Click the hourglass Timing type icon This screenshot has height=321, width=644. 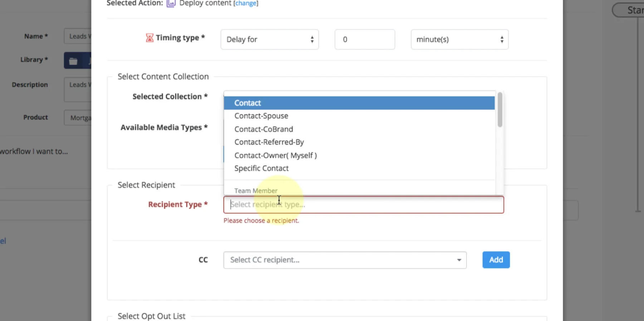[x=150, y=38]
